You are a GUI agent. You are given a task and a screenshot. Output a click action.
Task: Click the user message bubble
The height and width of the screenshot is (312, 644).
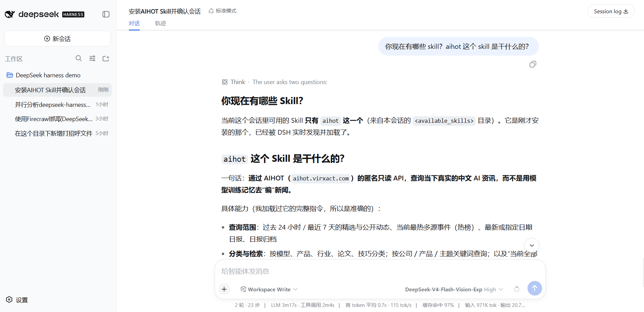point(459,46)
